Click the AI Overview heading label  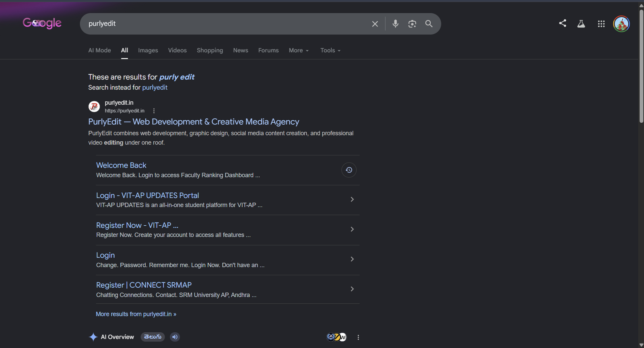click(117, 337)
